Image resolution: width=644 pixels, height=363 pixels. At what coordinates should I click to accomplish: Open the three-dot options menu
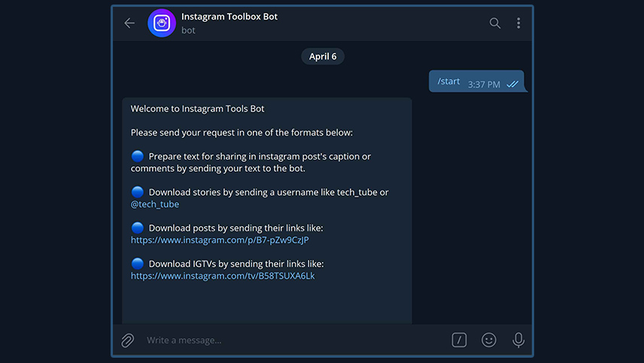(518, 23)
